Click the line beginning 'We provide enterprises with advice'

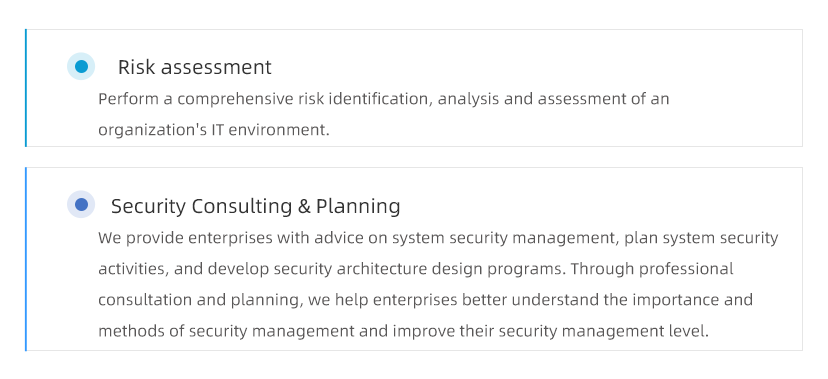point(438,238)
